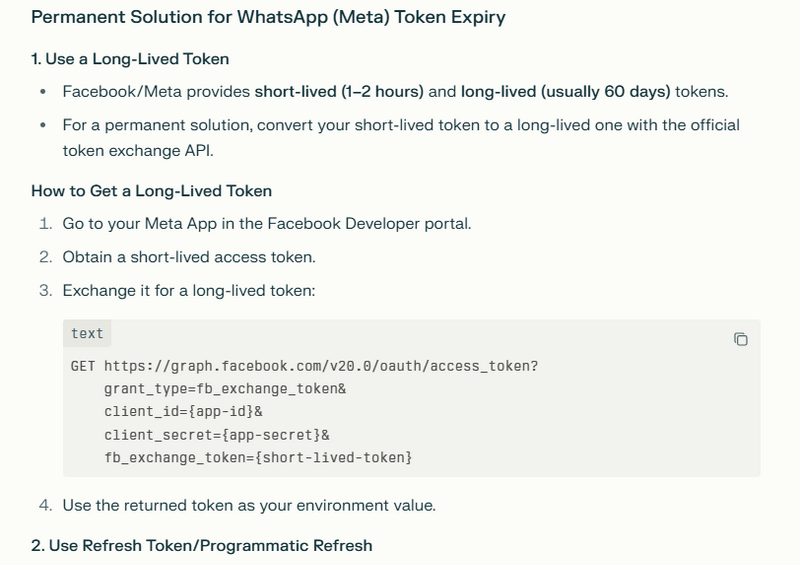Click the 'For a permanent solution' bullet

point(401,138)
